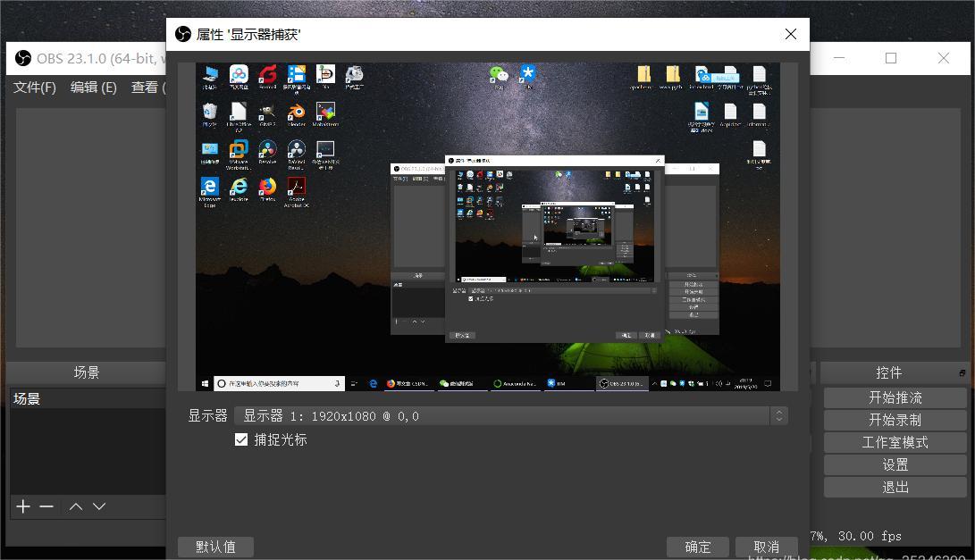Screen dimensions: 975x560
Task: Click the Microsoft Edge desktop icon in preview
Action: click(209, 191)
